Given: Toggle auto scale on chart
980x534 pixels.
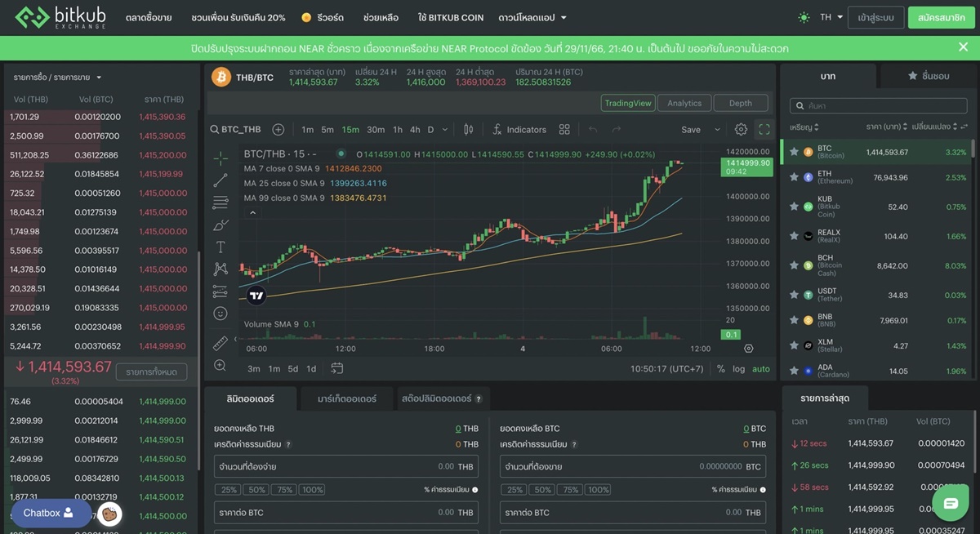Looking at the screenshot, I should coord(761,369).
